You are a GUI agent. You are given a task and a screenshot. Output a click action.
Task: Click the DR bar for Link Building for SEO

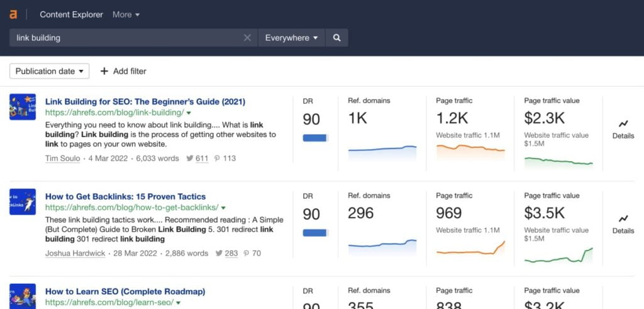[316, 138]
